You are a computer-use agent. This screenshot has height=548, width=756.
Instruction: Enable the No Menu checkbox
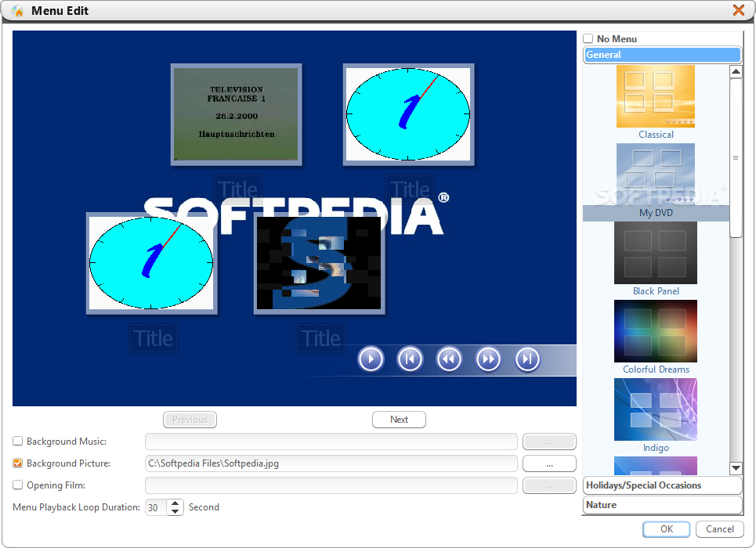click(x=588, y=38)
